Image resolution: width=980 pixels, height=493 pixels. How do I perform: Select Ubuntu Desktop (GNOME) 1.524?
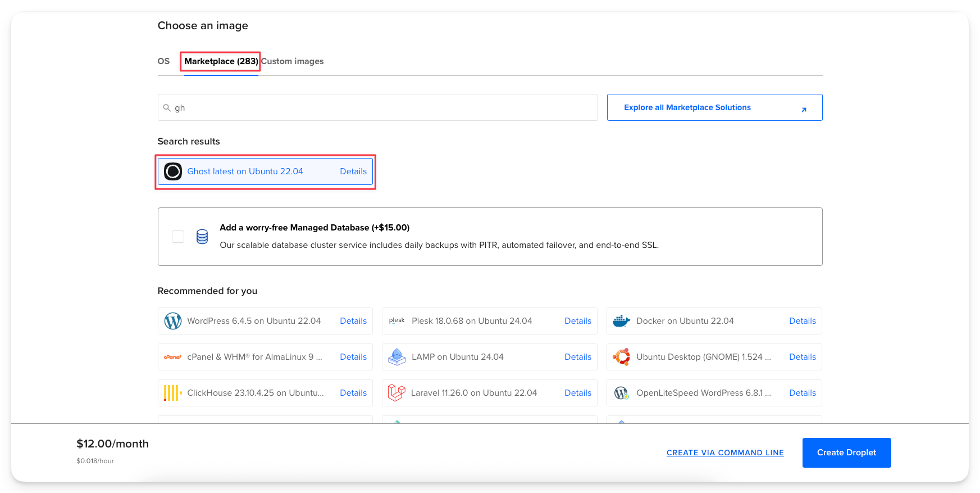(x=714, y=357)
